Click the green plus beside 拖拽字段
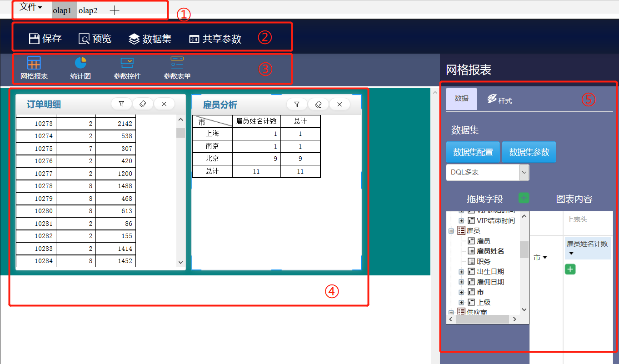Viewport: 619px width, 364px height. pos(524,198)
